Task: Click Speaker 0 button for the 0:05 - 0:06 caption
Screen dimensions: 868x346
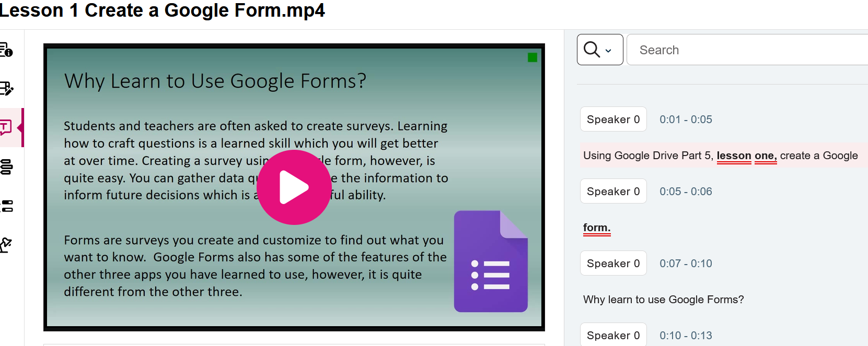Action: [x=614, y=192]
